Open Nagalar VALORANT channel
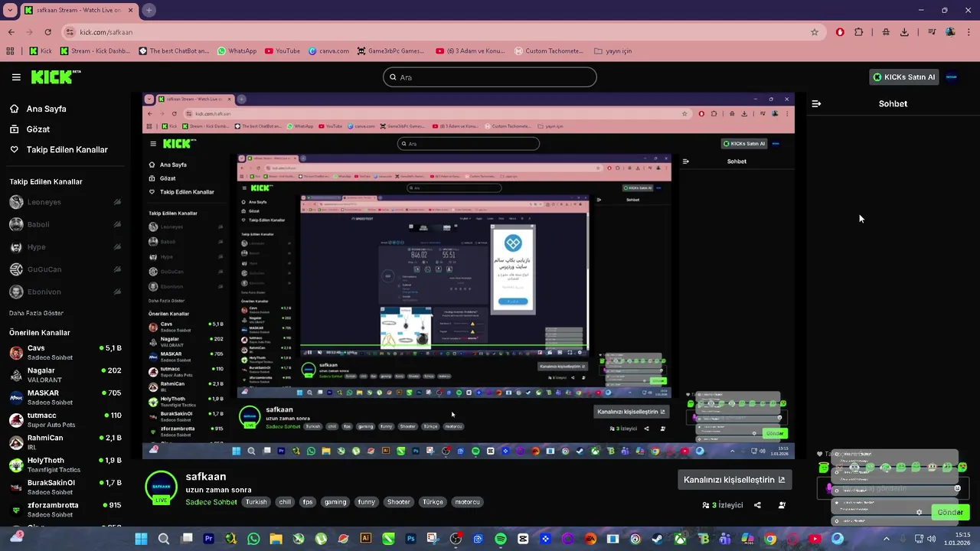The width and height of the screenshot is (980, 551). 65,375
